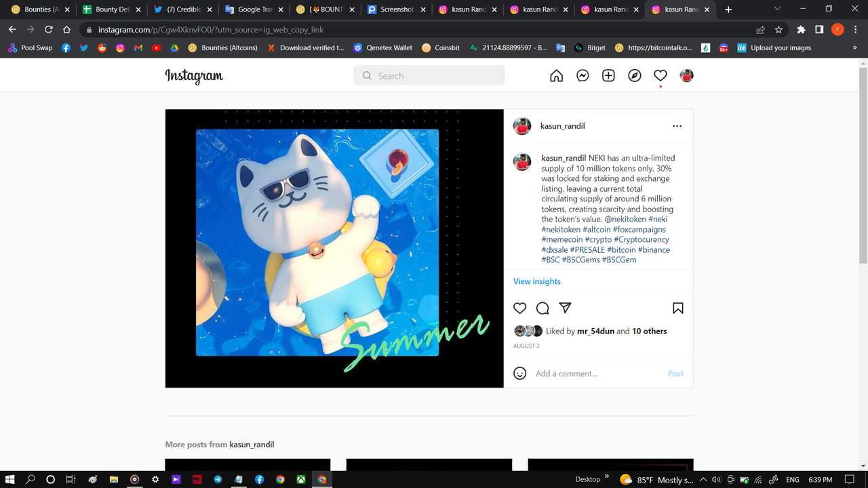The width and height of the screenshot is (868, 488).
Task: Click the Instagram search box
Action: click(429, 75)
